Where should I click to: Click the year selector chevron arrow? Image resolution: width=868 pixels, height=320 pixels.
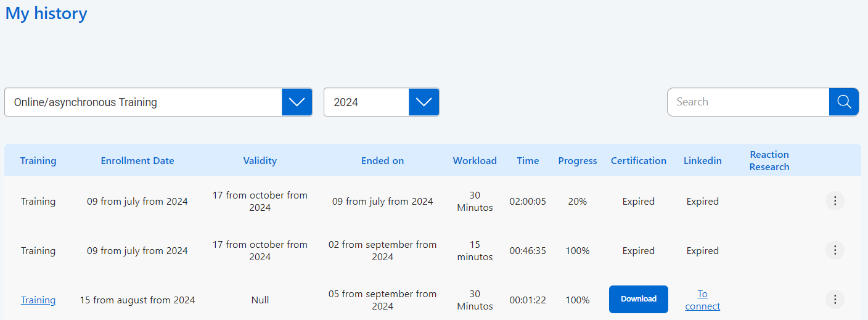point(424,102)
